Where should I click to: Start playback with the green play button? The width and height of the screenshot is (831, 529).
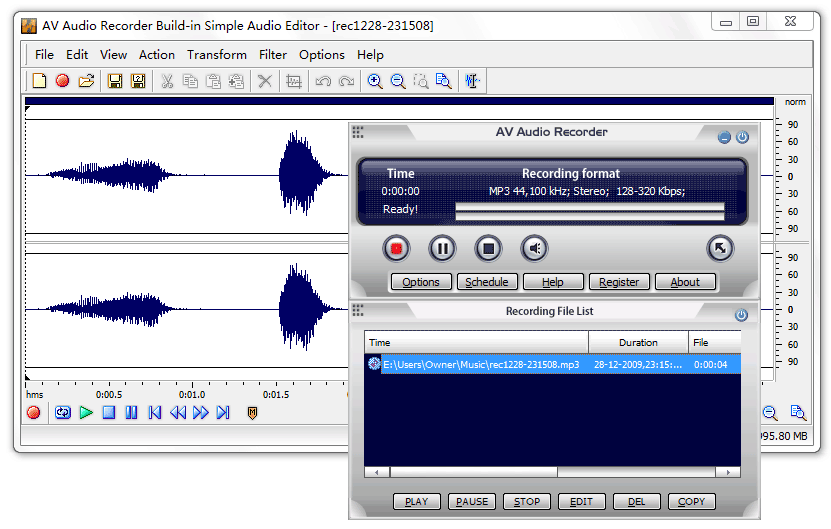coord(86,412)
